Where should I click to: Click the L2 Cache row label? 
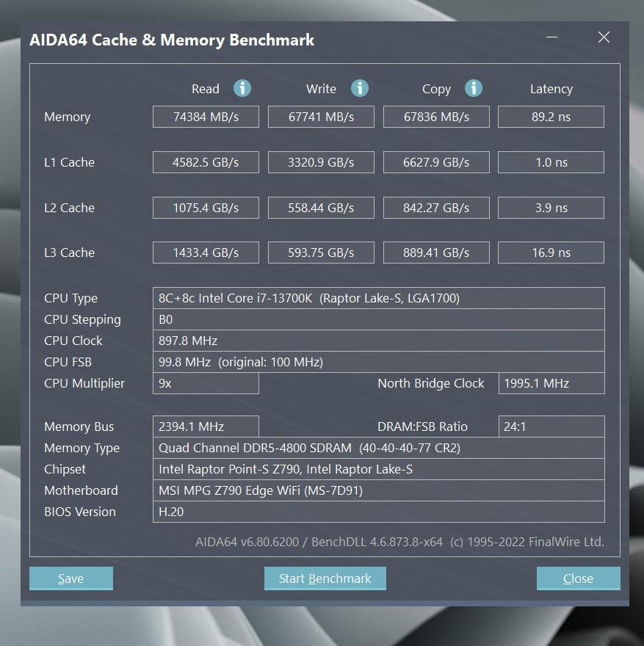coord(69,208)
